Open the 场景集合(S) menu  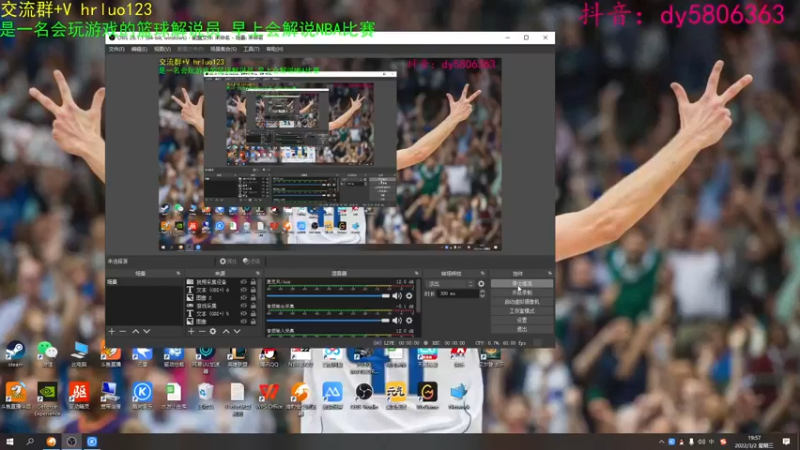(223, 49)
